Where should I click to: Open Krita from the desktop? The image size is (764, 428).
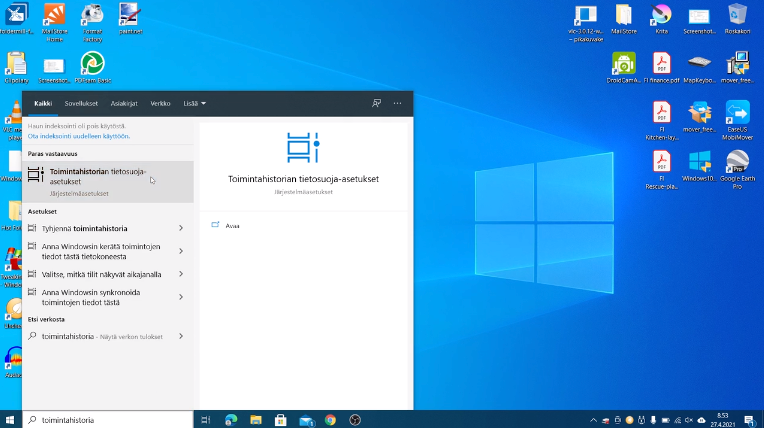click(661, 15)
